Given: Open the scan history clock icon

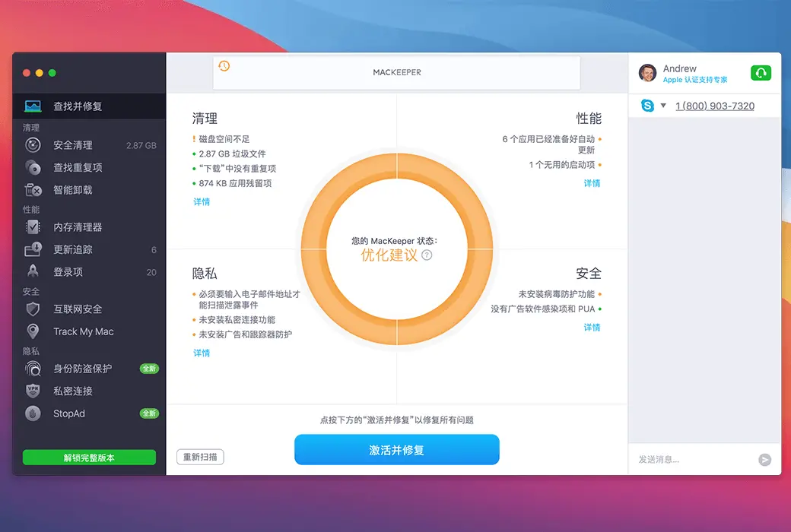Looking at the screenshot, I should [224, 65].
